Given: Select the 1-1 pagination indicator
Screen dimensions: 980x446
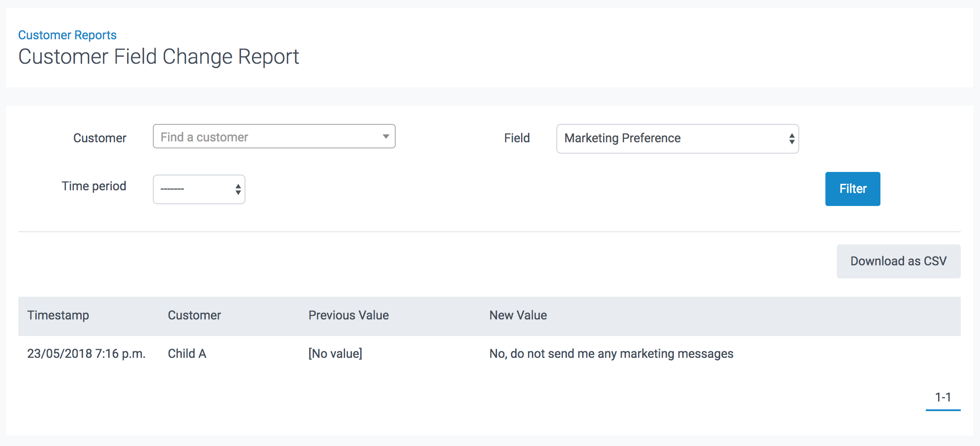Looking at the screenshot, I should pyautogui.click(x=943, y=396).
